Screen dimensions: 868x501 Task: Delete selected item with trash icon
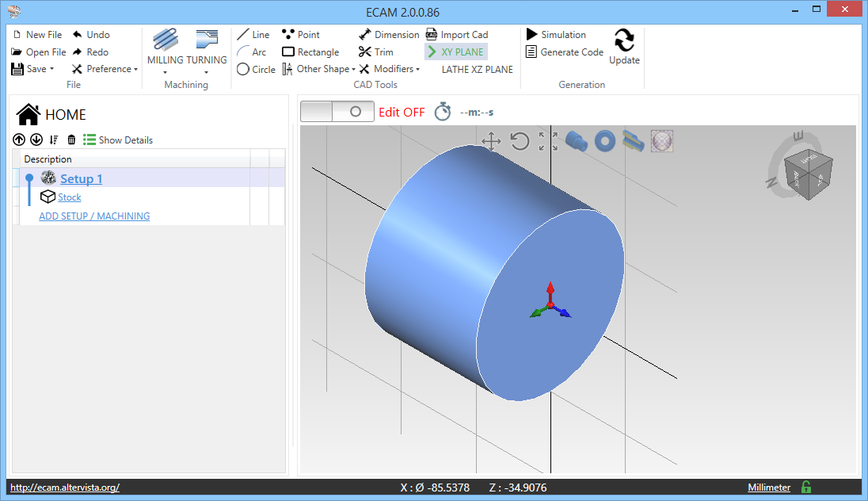[x=71, y=140]
